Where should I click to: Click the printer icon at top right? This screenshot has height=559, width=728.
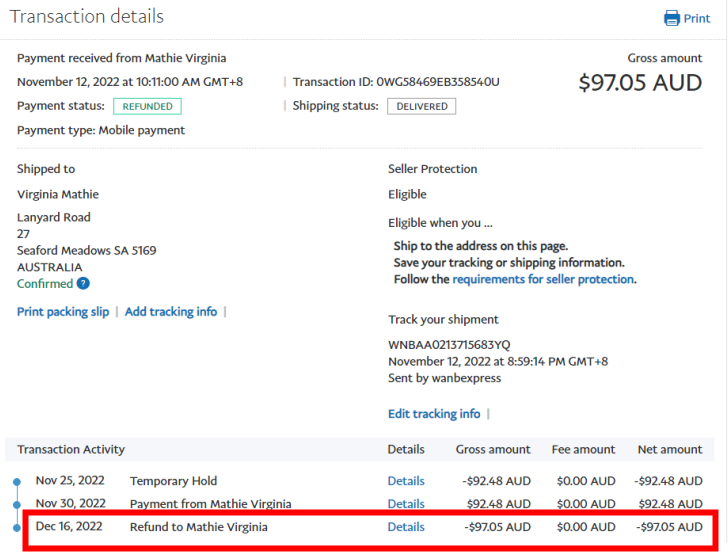pyautogui.click(x=671, y=18)
